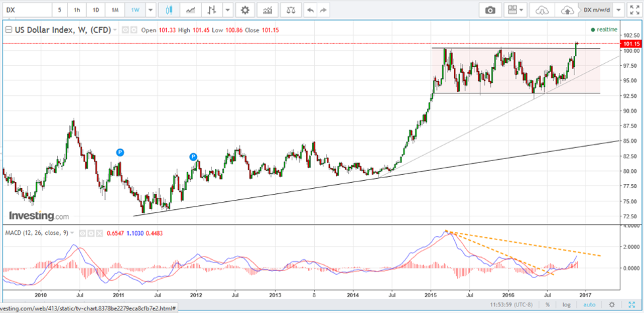Open chart properties gear in top toolbar
This screenshot has width=644, height=313.
[x=245, y=11]
